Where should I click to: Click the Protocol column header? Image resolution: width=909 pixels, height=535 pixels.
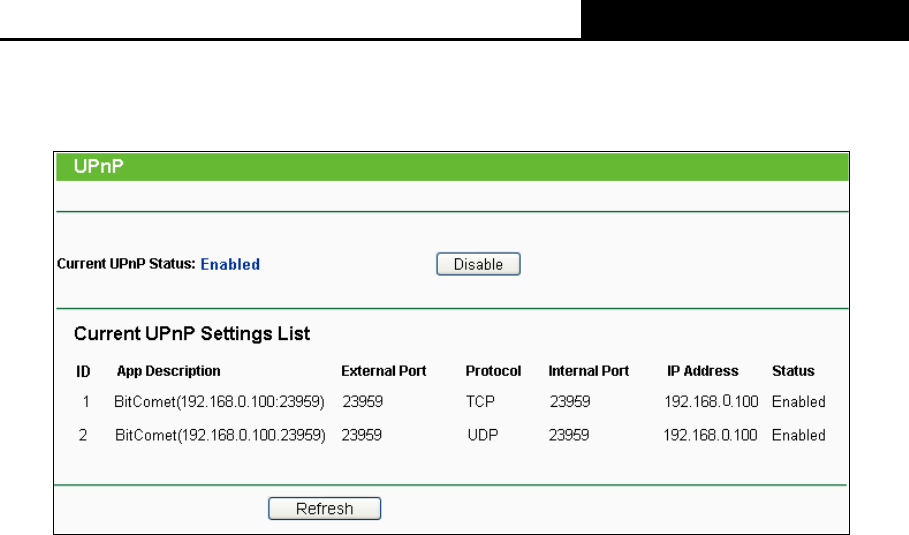pyautogui.click(x=493, y=371)
